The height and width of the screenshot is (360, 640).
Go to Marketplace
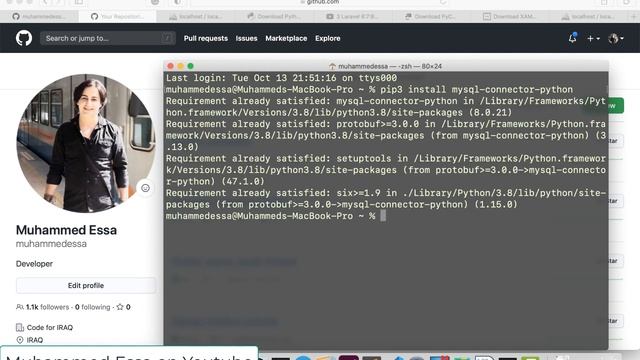[286, 38]
